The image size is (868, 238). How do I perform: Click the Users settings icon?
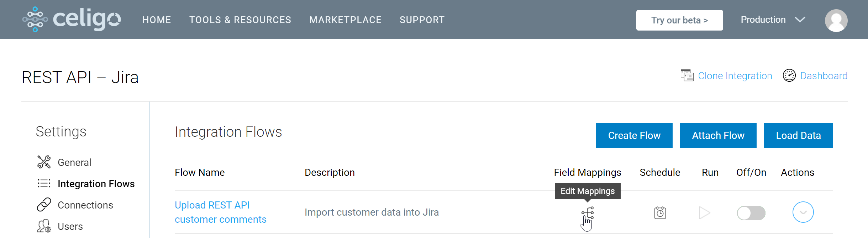coord(44,226)
